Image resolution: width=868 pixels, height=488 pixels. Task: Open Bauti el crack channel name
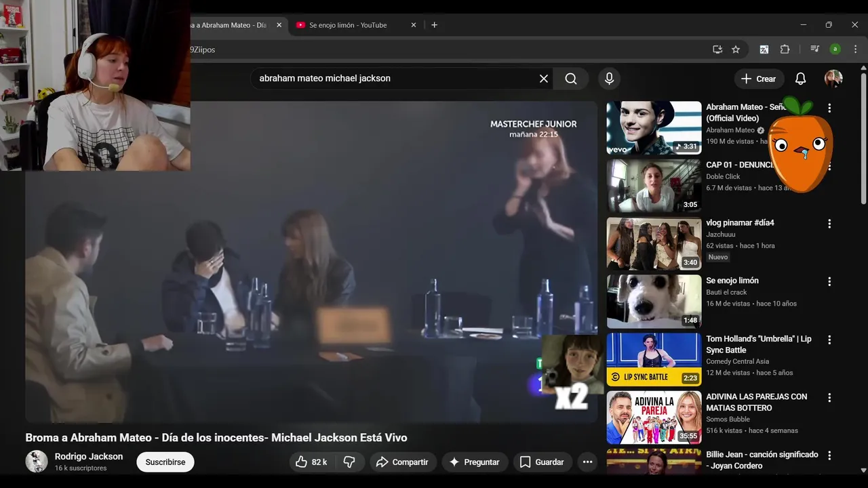[x=726, y=292]
